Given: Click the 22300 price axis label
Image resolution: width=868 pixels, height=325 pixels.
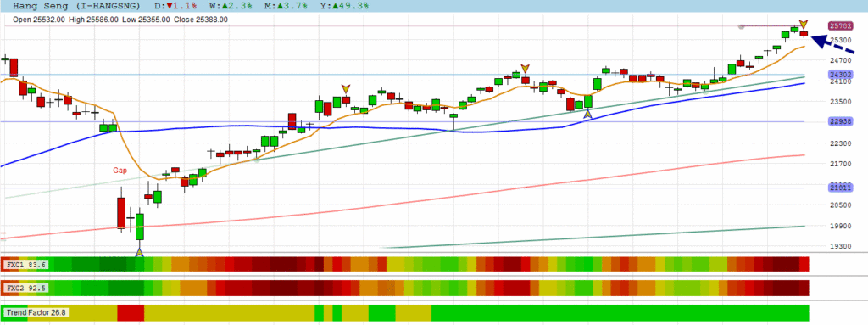Looking at the screenshot, I should click(x=840, y=143).
